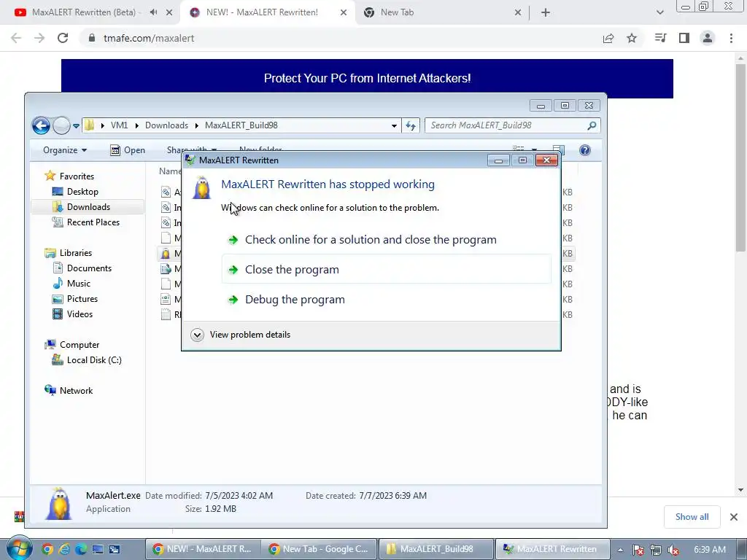Click Show all downloads
Screen dimensions: 747x560
point(692,517)
